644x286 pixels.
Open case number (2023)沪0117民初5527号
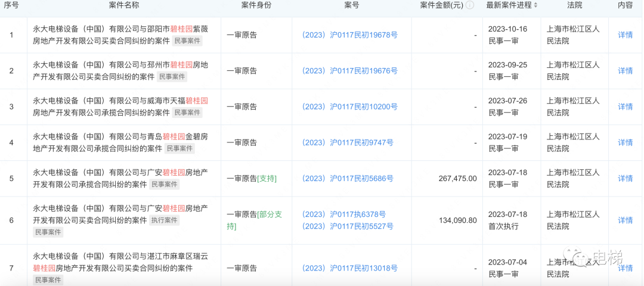348,226
